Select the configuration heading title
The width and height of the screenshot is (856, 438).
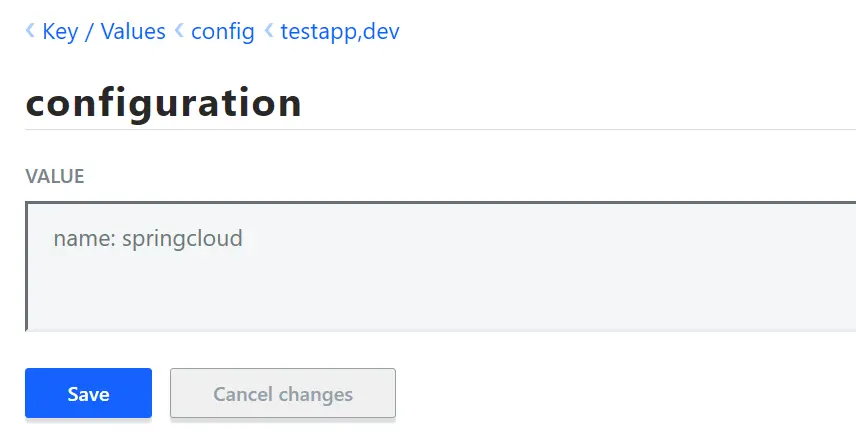(163, 104)
